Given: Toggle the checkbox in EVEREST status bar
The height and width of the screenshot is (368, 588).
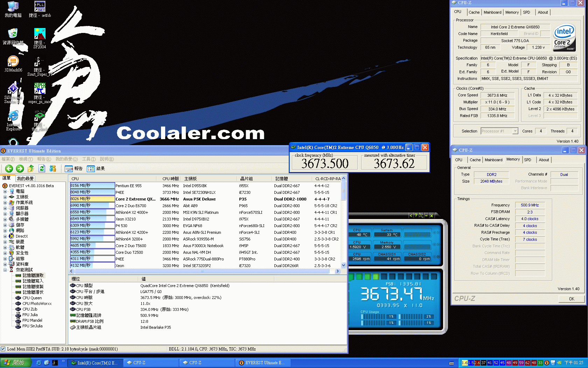Looking at the screenshot, I should coord(3,349).
